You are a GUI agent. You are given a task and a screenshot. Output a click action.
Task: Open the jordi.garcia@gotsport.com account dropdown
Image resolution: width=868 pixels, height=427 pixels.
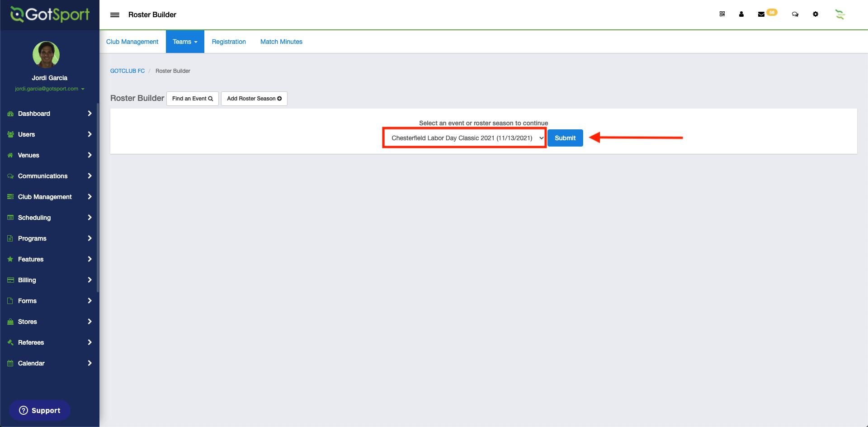pos(50,89)
